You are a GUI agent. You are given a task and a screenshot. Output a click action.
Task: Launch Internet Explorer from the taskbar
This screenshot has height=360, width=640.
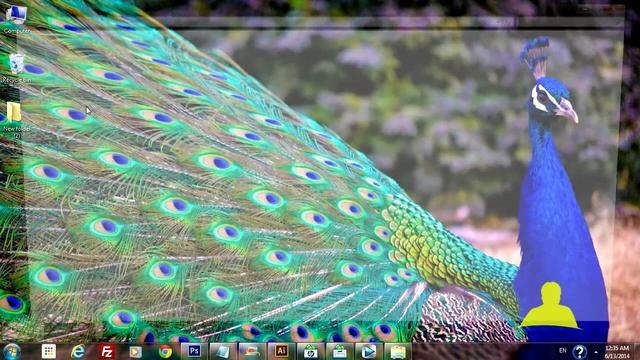point(78,351)
